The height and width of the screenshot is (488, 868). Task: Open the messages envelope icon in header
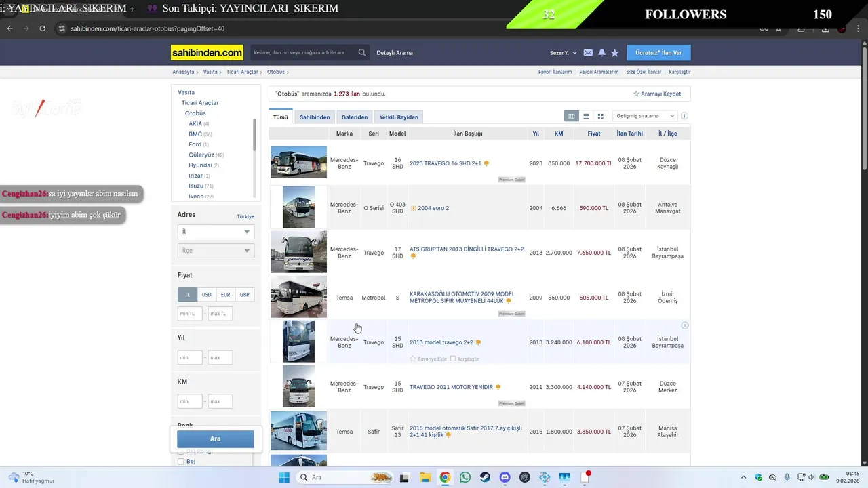coord(588,53)
